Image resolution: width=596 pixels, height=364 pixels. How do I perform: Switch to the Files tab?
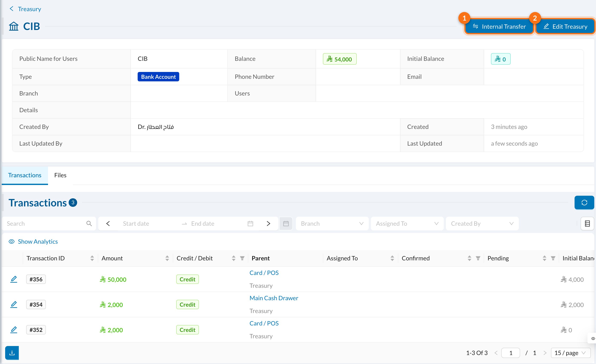pos(60,175)
